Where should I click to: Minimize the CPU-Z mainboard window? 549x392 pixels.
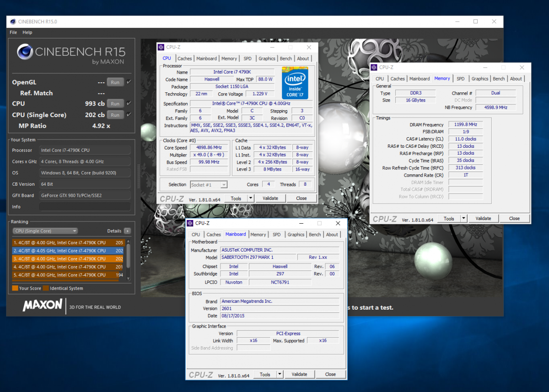click(x=301, y=223)
